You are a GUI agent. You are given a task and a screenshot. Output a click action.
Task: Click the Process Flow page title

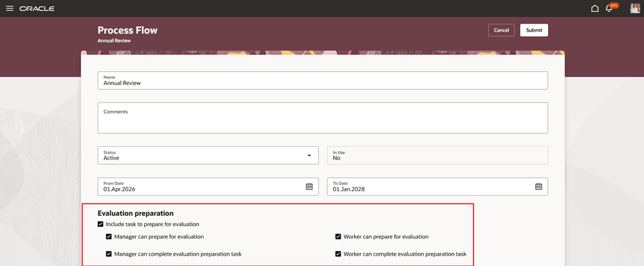coord(128,30)
